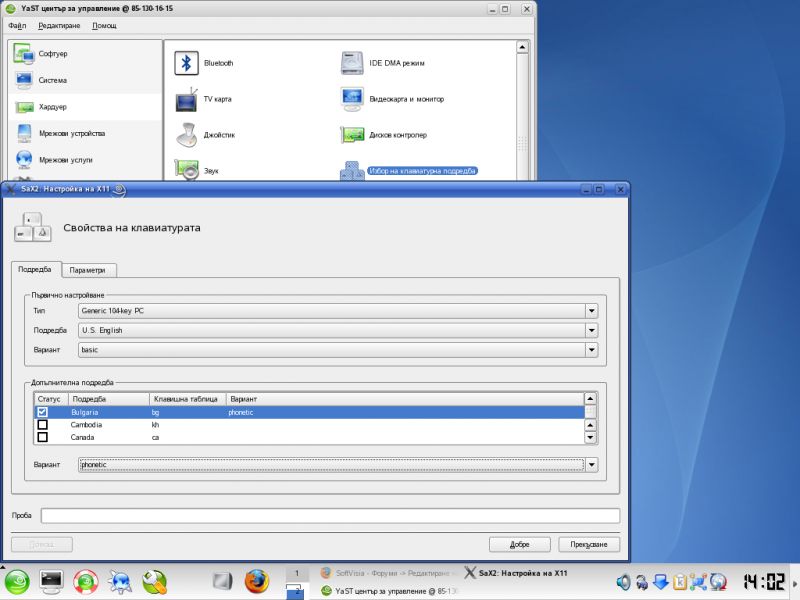Switch to the Подредба tab
800x600 pixels.
(35, 269)
